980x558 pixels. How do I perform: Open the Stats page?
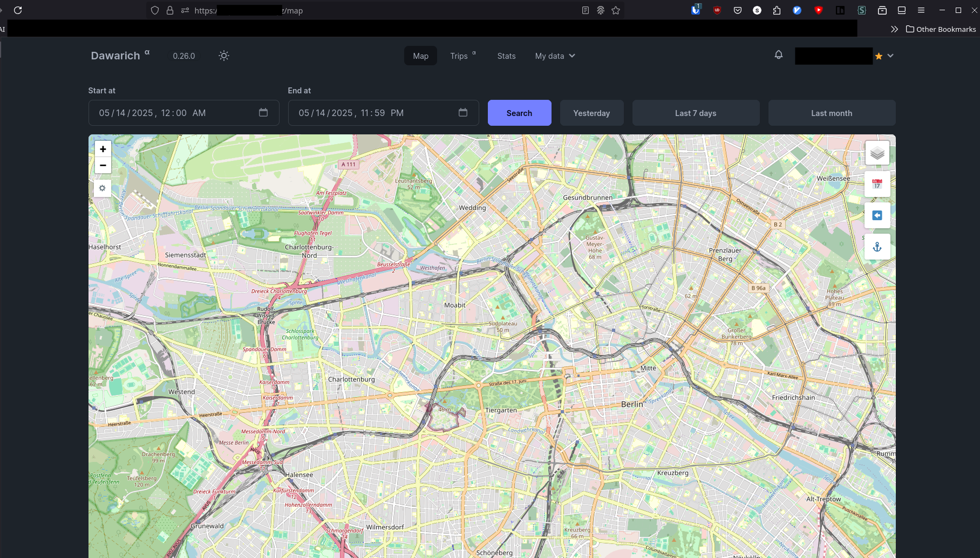pyautogui.click(x=506, y=56)
